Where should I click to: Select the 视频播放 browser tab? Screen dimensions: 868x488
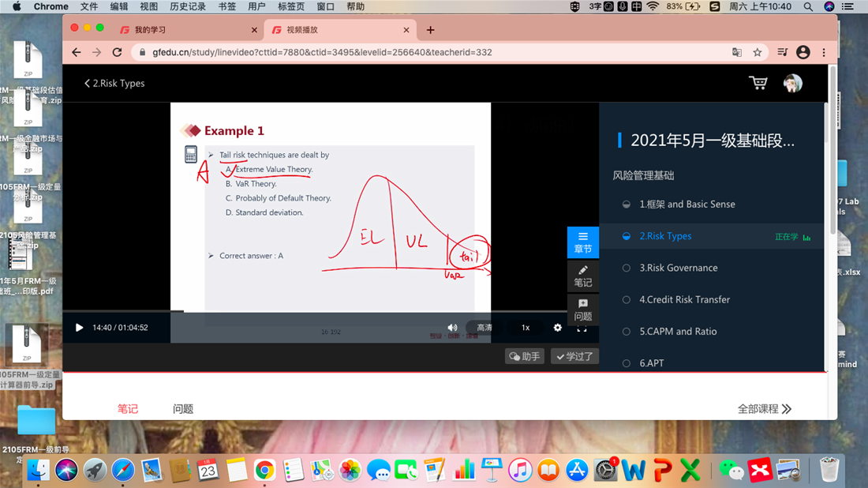point(339,30)
